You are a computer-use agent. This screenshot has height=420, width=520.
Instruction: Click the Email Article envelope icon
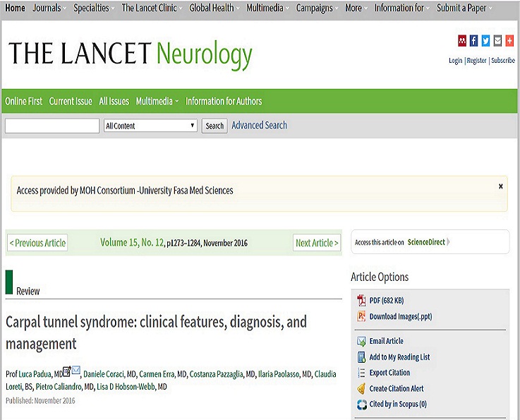coord(361,341)
